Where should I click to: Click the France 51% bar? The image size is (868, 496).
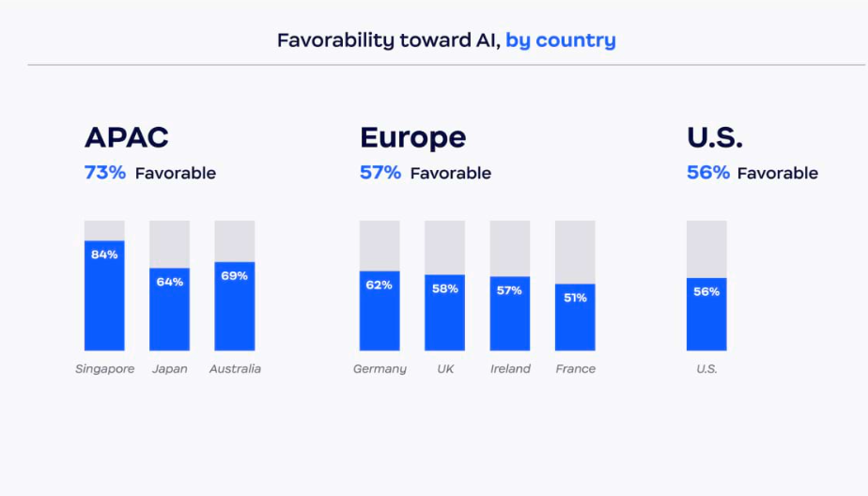(x=575, y=318)
